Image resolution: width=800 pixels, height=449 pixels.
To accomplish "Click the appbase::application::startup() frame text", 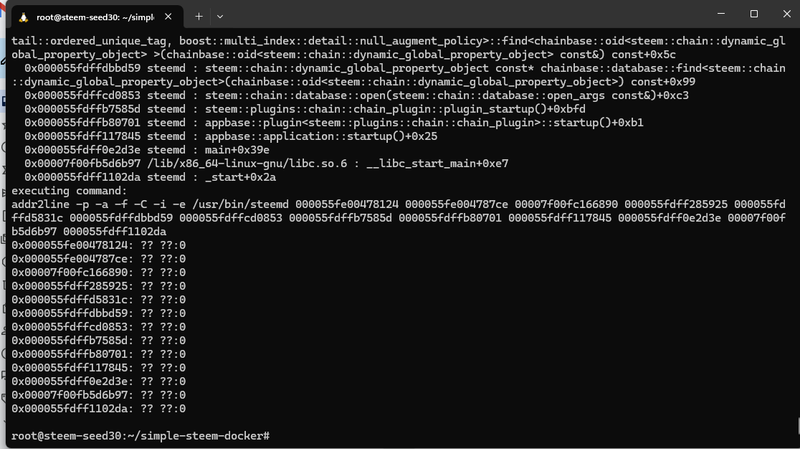I will click(320, 135).
